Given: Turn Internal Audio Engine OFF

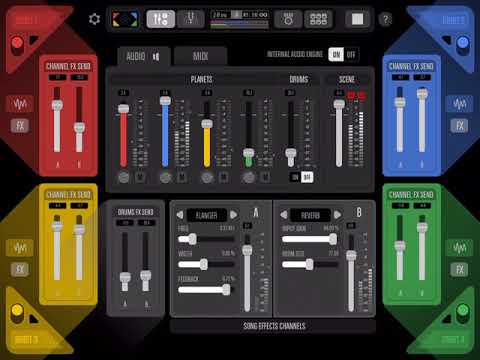Looking at the screenshot, I should (x=351, y=54).
